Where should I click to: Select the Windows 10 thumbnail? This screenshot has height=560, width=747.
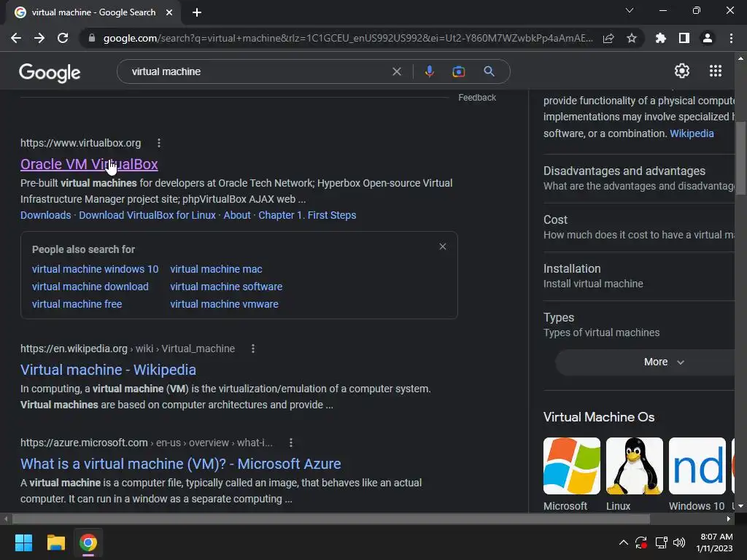coord(697,466)
